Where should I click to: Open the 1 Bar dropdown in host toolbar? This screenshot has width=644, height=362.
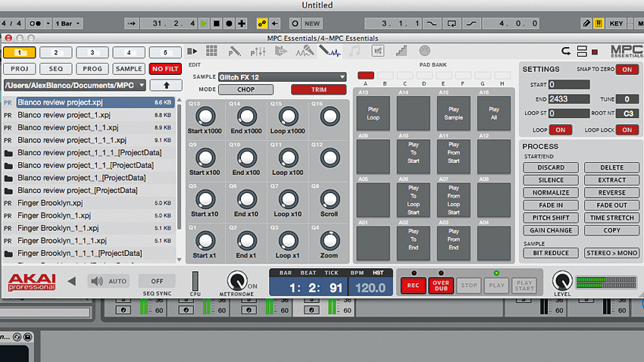click(x=67, y=23)
